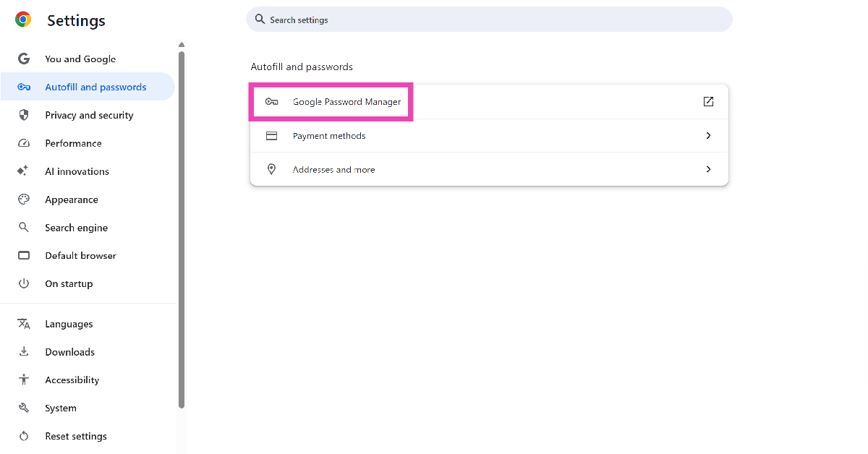Switch to the Appearance settings

(88, 200)
